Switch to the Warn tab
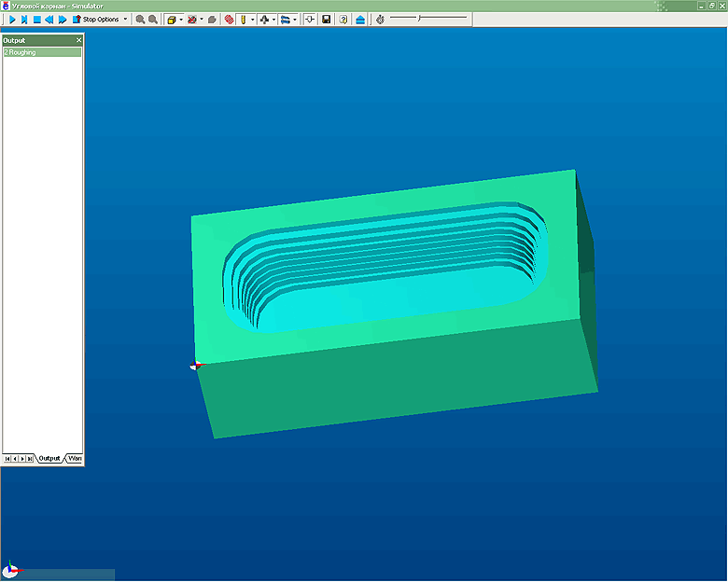 tap(75, 458)
